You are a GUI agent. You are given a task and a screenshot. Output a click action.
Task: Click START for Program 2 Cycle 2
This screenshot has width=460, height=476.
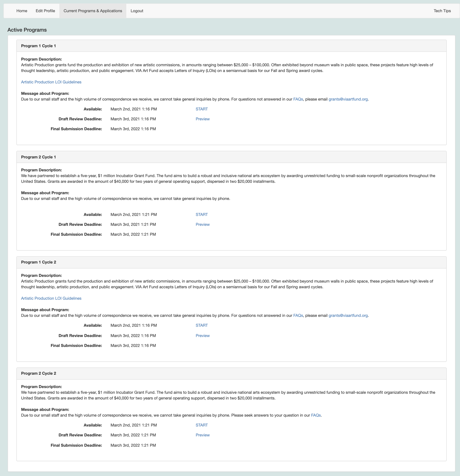coord(202,425)
